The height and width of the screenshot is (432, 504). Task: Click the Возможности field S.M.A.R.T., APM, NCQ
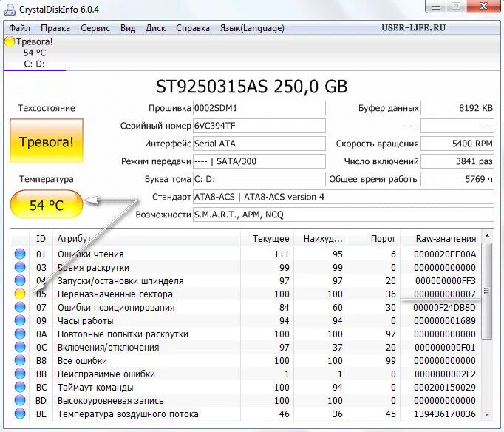pos(344,215)
